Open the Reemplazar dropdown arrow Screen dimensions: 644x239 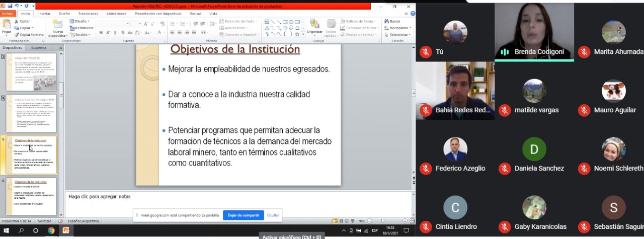410,28
